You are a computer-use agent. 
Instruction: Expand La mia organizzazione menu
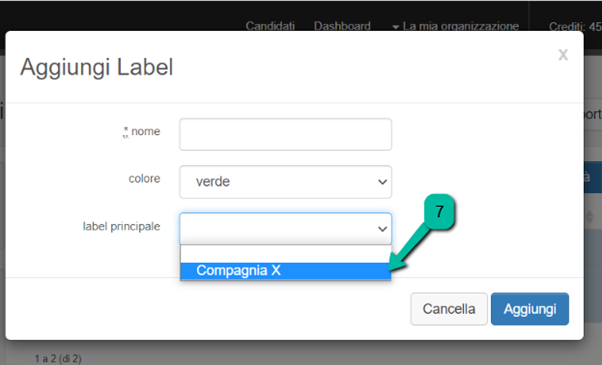tap(455, 26)
